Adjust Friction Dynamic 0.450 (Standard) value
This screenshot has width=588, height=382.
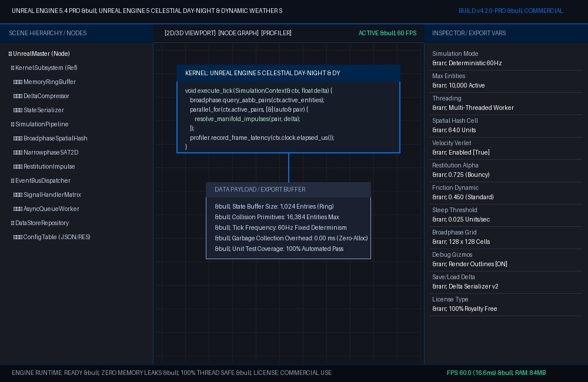(x=463, y=197)
